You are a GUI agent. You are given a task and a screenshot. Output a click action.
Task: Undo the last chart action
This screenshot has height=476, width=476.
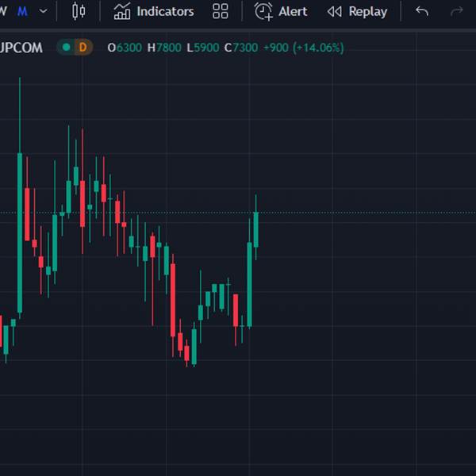coord(422,12)
